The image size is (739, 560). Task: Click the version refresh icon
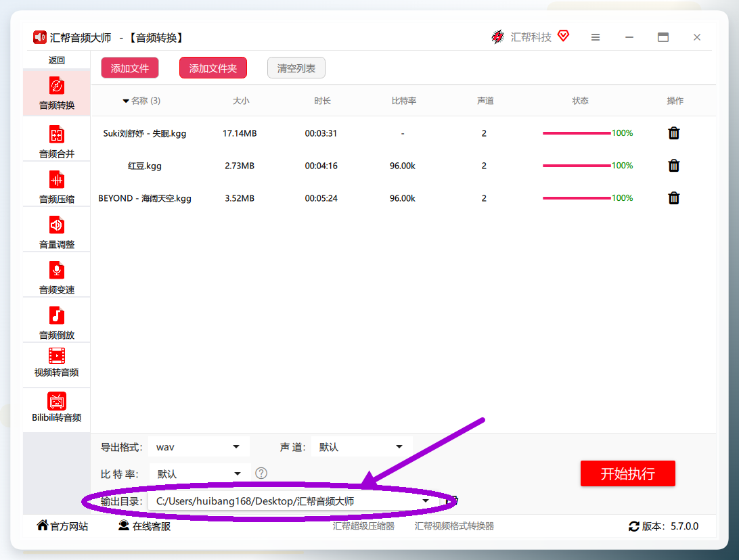click(634, 526)
